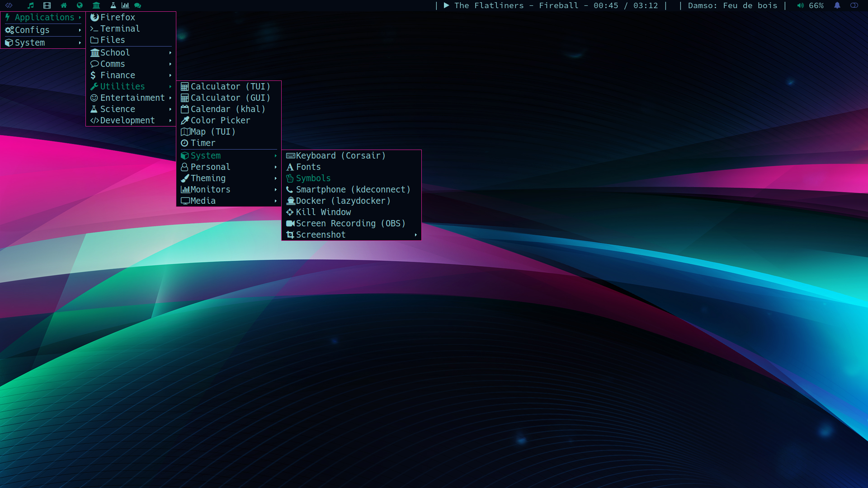
Task: Toggle notifications with the bell icon
Action: point(837,5)
